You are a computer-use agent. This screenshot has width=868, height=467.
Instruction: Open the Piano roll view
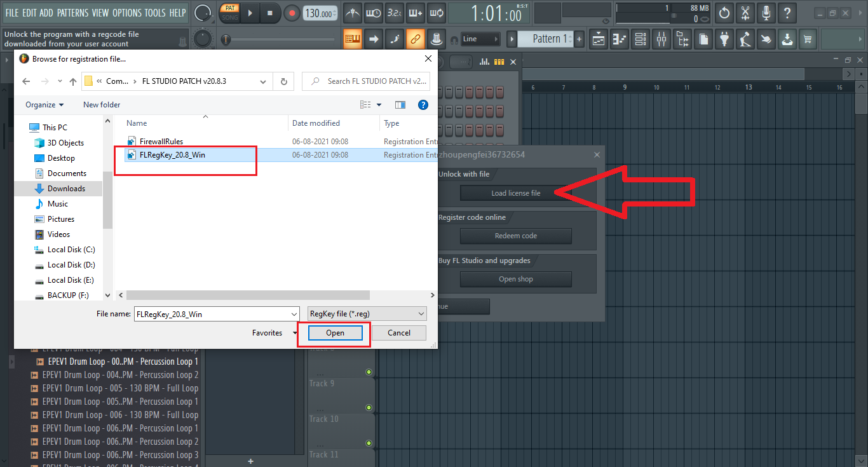[619, 39]
